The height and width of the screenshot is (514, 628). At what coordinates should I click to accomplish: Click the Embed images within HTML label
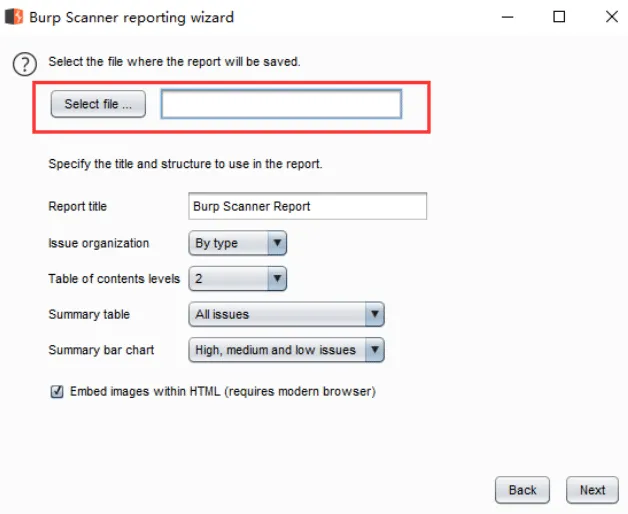point(223,391)
